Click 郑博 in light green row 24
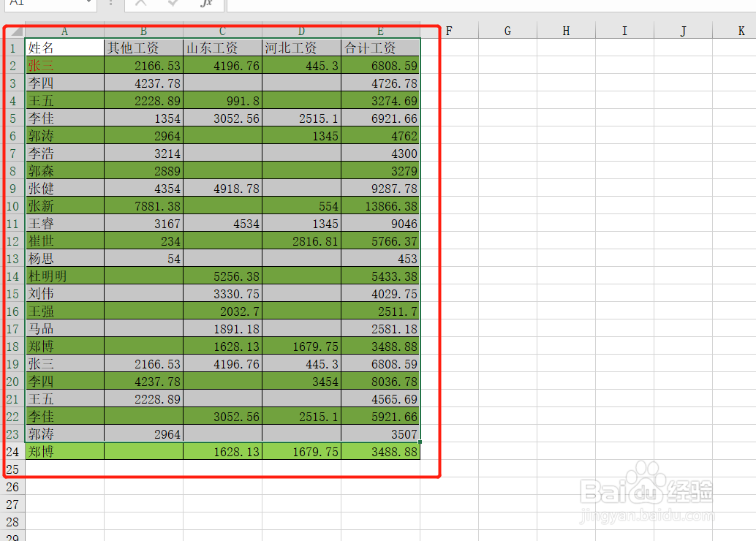The image size is (756, 541). pos(64,452)
